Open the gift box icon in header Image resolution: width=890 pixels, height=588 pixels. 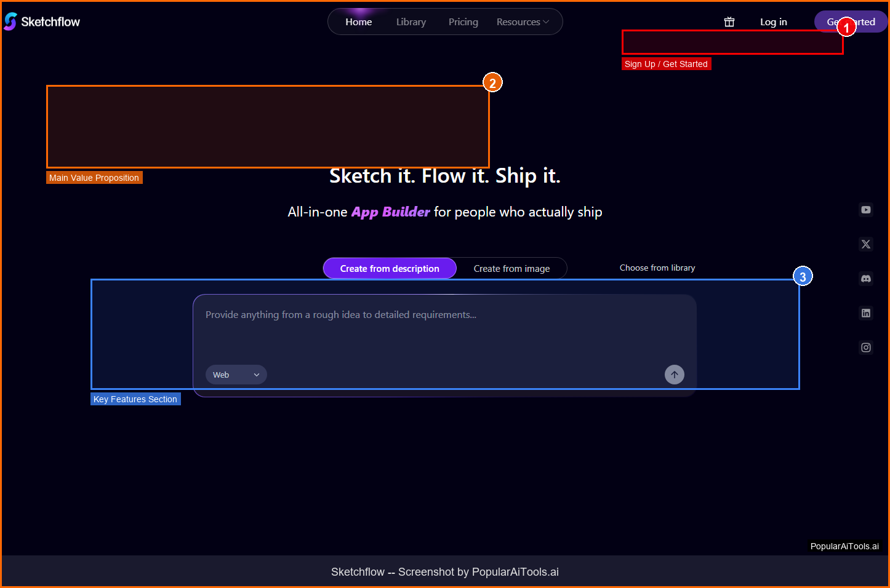729,22
